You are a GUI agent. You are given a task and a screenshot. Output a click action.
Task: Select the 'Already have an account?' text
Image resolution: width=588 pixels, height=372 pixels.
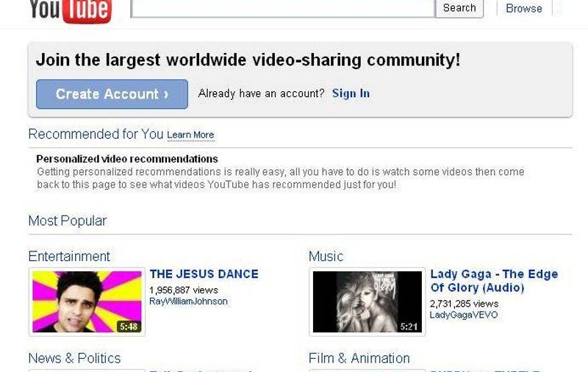[261, 93]
